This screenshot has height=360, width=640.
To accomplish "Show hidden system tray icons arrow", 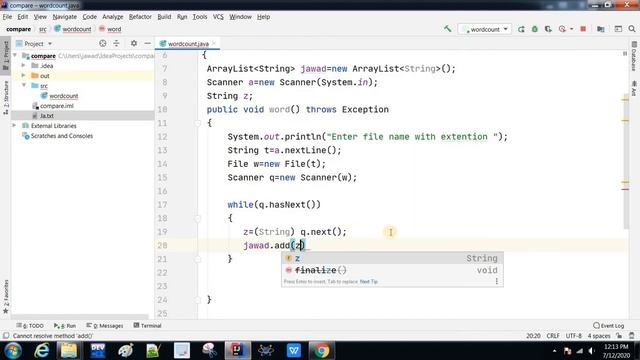I will click(554, 351).
